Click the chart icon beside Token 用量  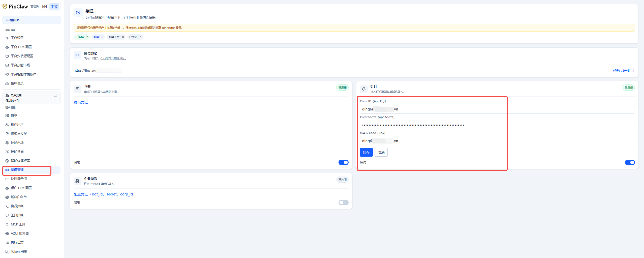pyautogui.click(x=7, y=252)
